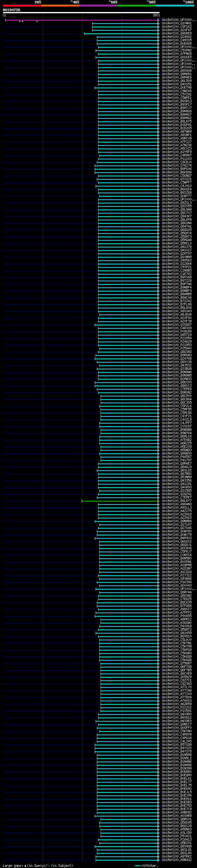
Task: Click the red ~20% identity scale segment
Action: coord(22,6)
